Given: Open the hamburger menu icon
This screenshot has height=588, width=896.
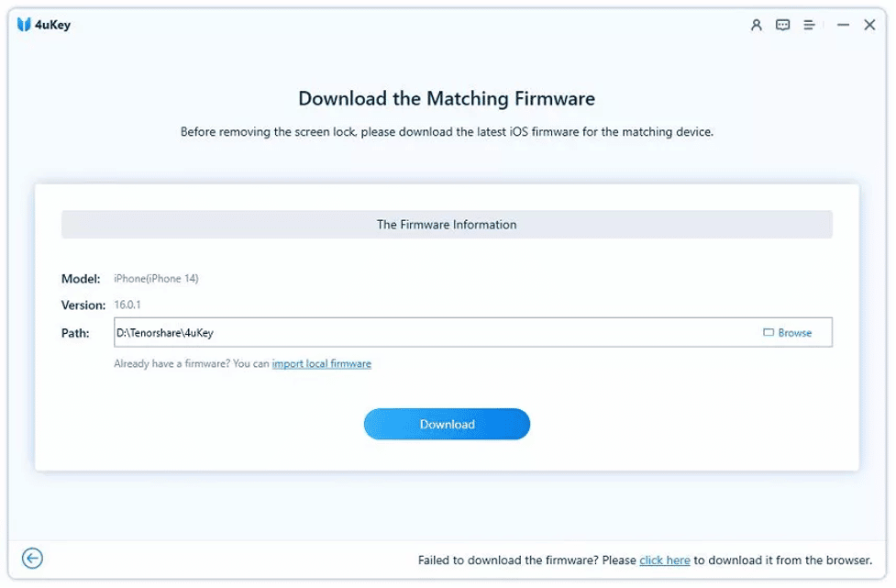Looking at the screenshot, I should (809, 25).
